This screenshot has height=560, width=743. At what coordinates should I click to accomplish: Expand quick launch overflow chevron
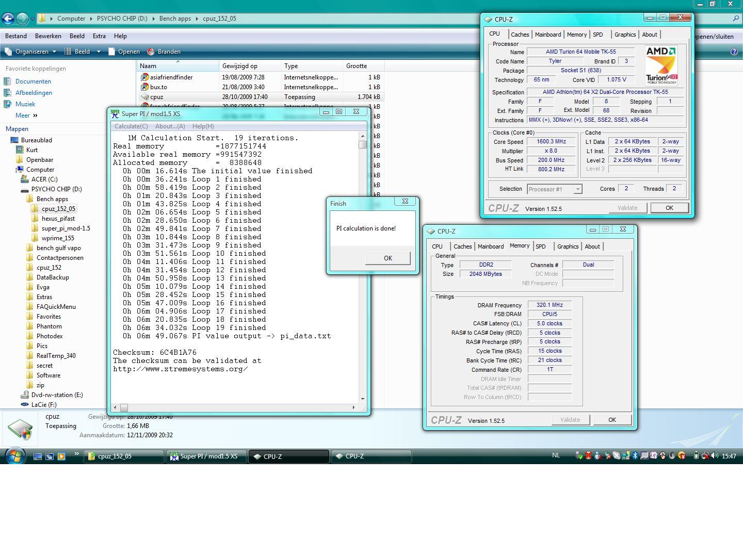(x=77, y=454)
